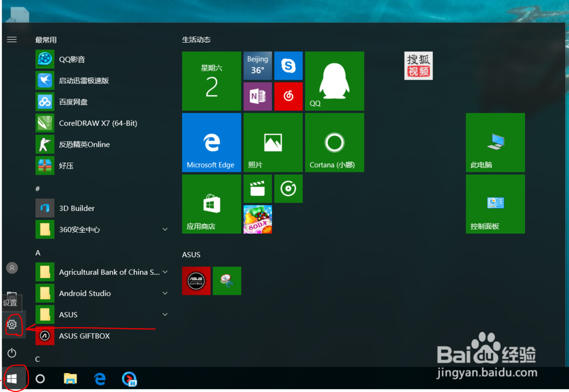Launch 好压 archive tool

(x=102, y=166)
